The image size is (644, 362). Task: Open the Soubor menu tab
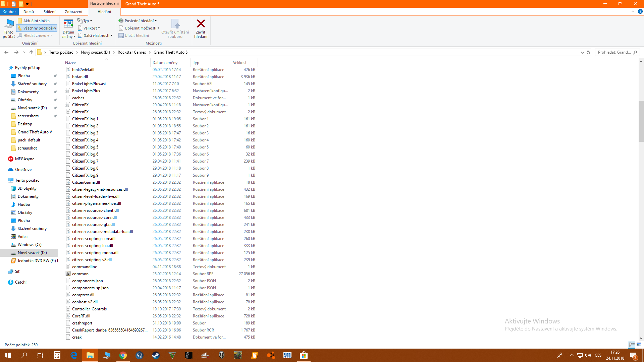(9, 12)
